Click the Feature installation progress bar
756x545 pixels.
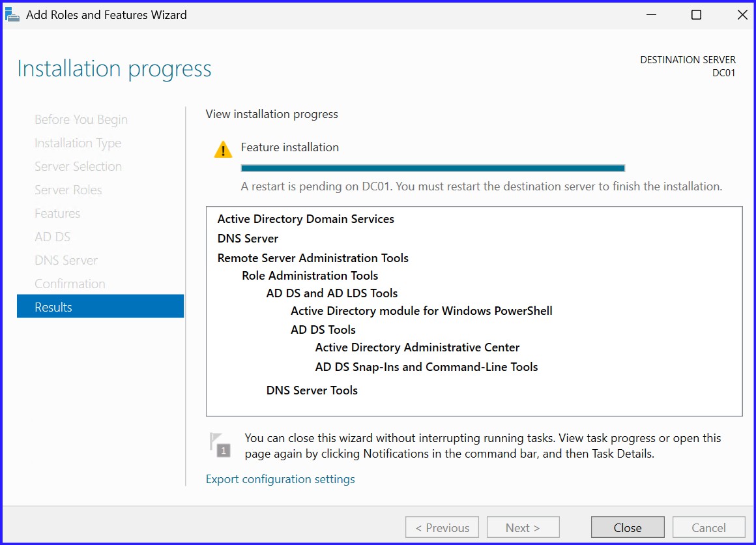(433, 168)
